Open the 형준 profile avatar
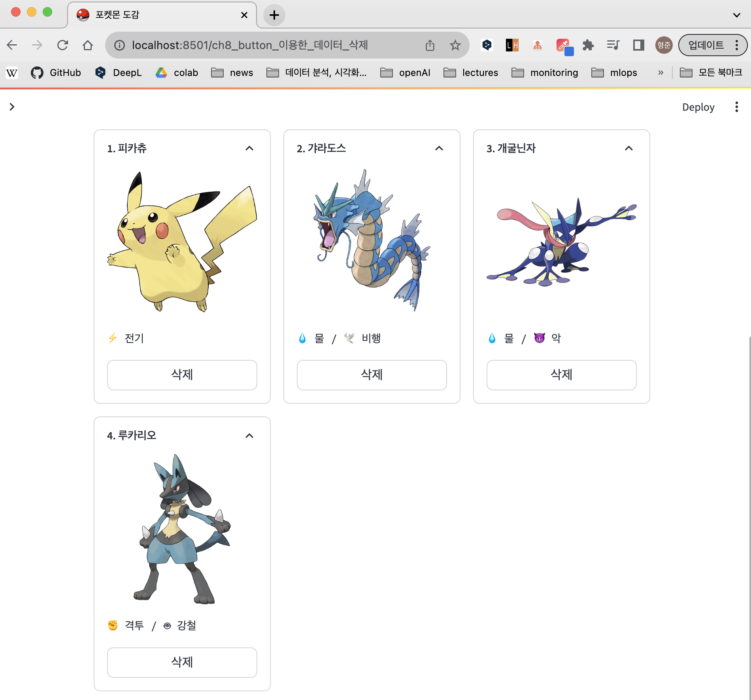 tap(664, 45)
